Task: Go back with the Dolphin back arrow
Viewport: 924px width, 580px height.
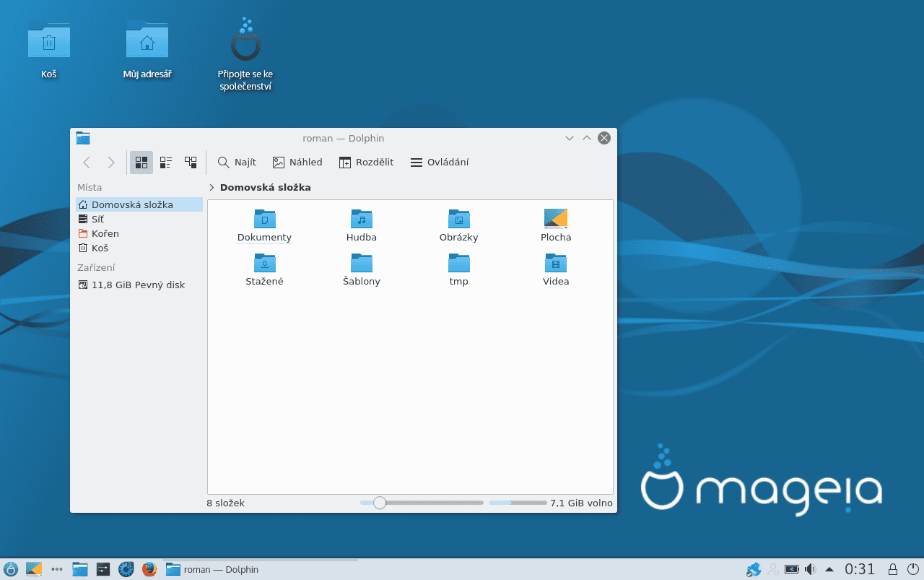Action: click(87, 163)
